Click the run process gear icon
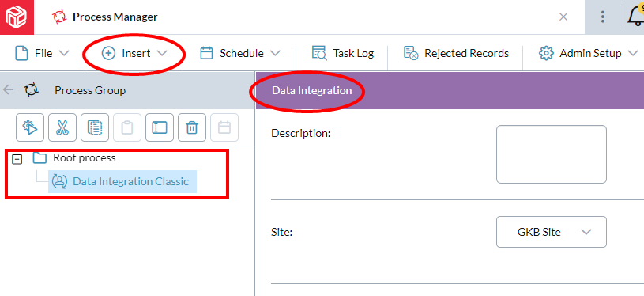The width and height of the screenshot is (644, 296). point(30,127)
